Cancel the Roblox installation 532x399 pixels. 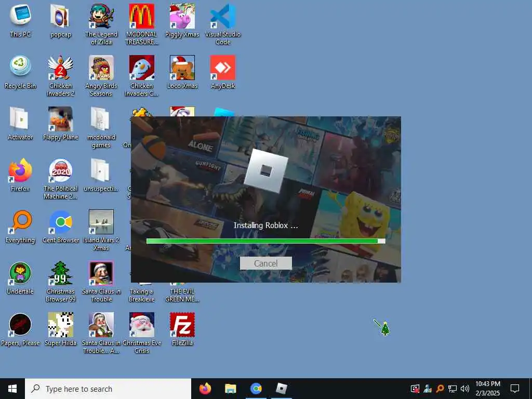tap(265, 263)
